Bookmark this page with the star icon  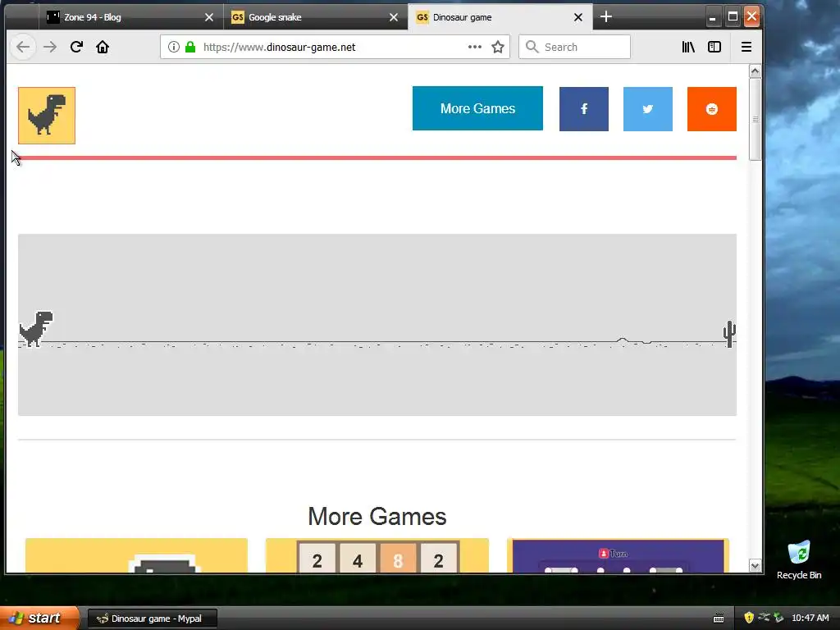tap(498, 47)
